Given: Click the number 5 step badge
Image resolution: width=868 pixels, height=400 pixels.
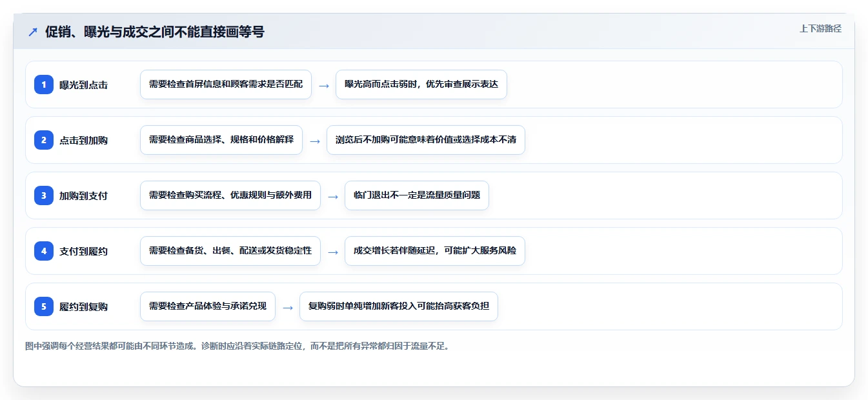Looking at the screenshot, I should coord(44,306).
